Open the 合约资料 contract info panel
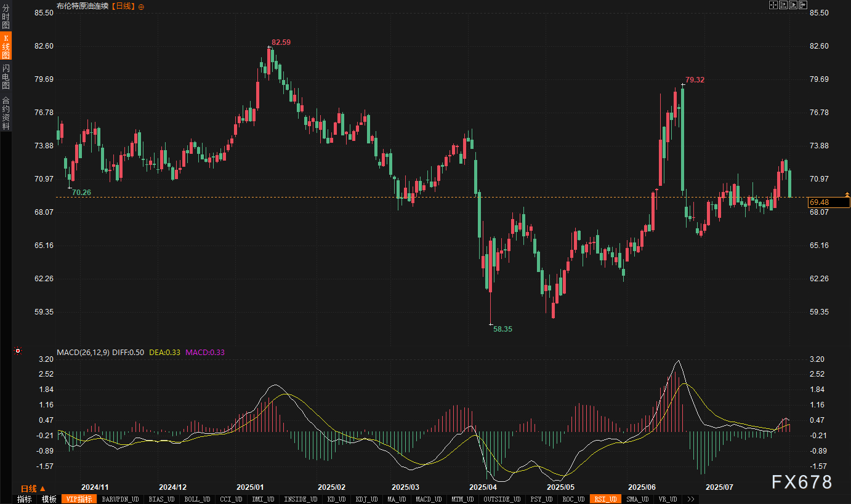The width and height of the screenshot is (851, 504). pos(6,113)
